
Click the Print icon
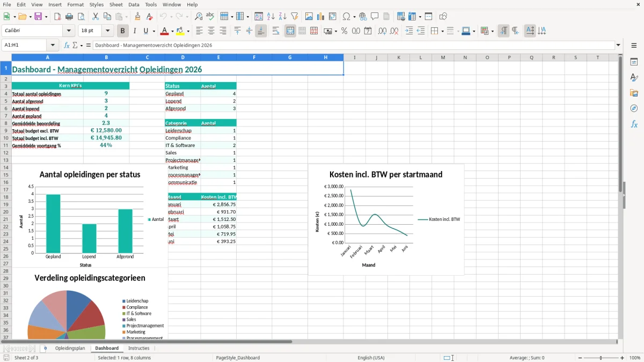click(x=69, y=17)
